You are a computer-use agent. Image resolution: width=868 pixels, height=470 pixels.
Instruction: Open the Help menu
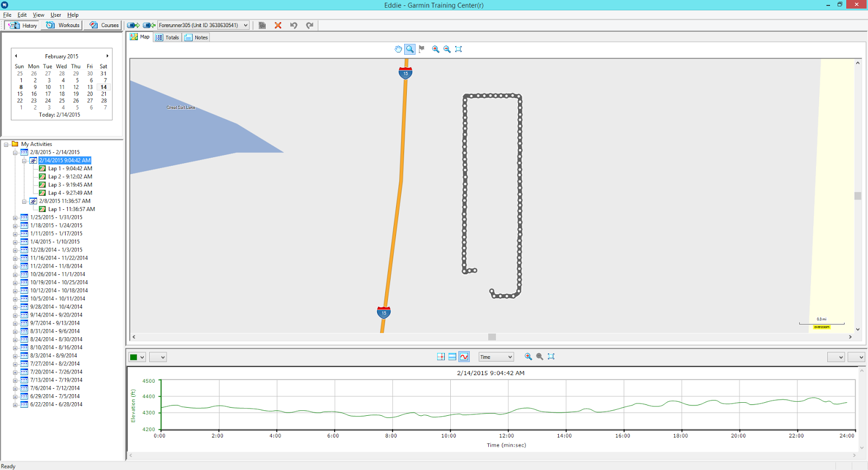coord(73,15)
